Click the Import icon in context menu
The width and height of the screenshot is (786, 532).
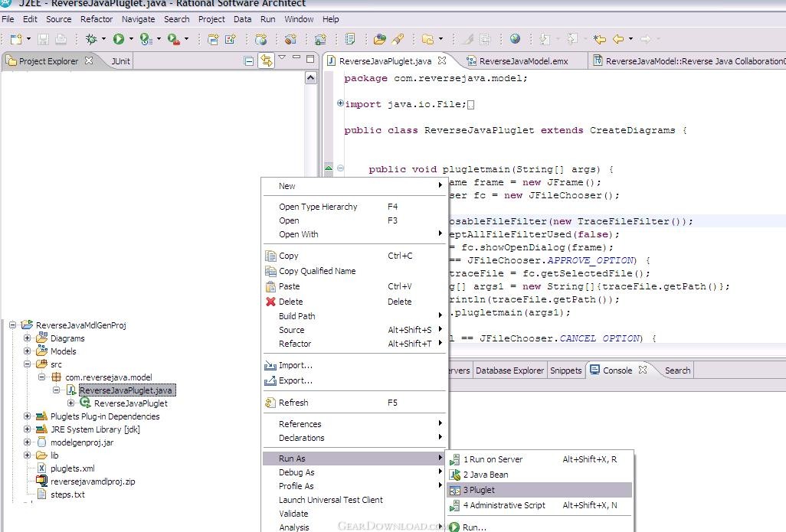click(270, 366)
